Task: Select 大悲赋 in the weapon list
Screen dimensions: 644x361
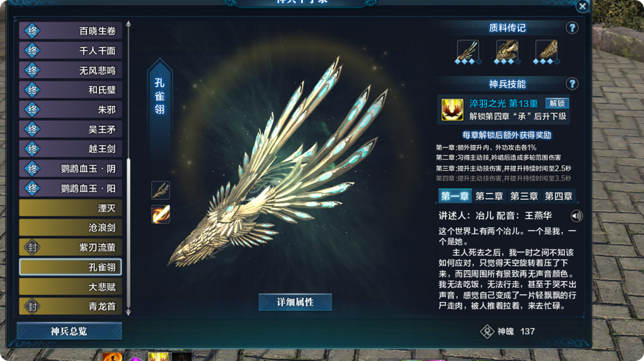Action: point(70,287)
